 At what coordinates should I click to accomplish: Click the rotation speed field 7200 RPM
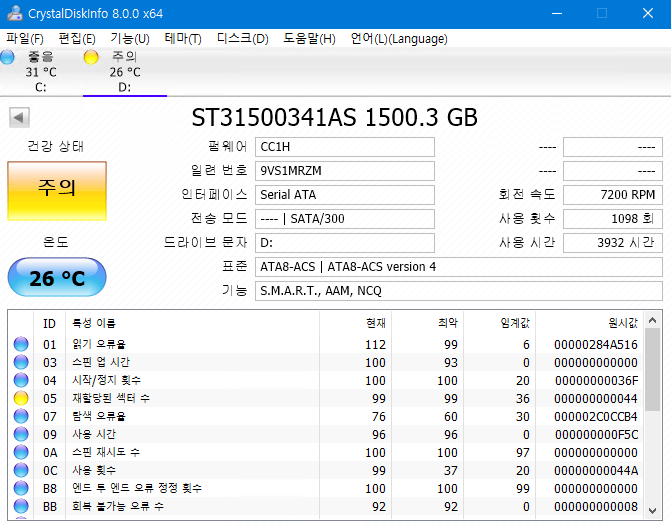pyautogui.click(x=613, y=195)
